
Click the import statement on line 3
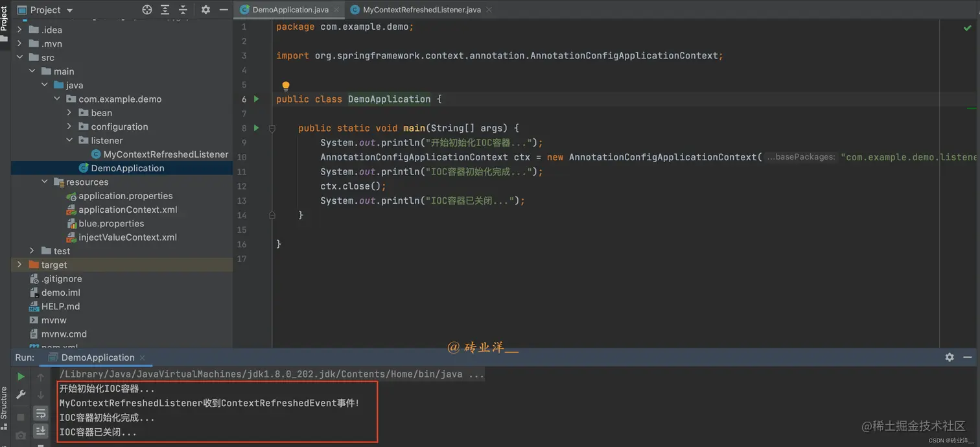[500, 56]
